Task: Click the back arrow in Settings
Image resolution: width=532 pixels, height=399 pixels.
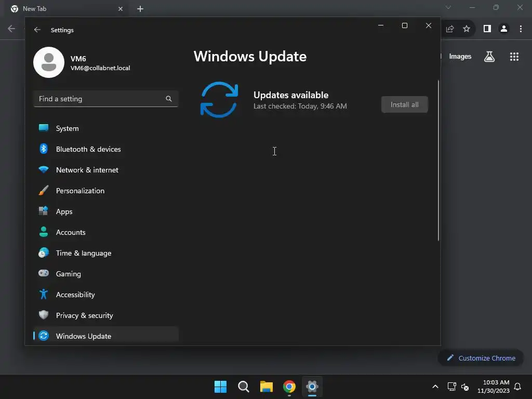Action: click(37, 30)
